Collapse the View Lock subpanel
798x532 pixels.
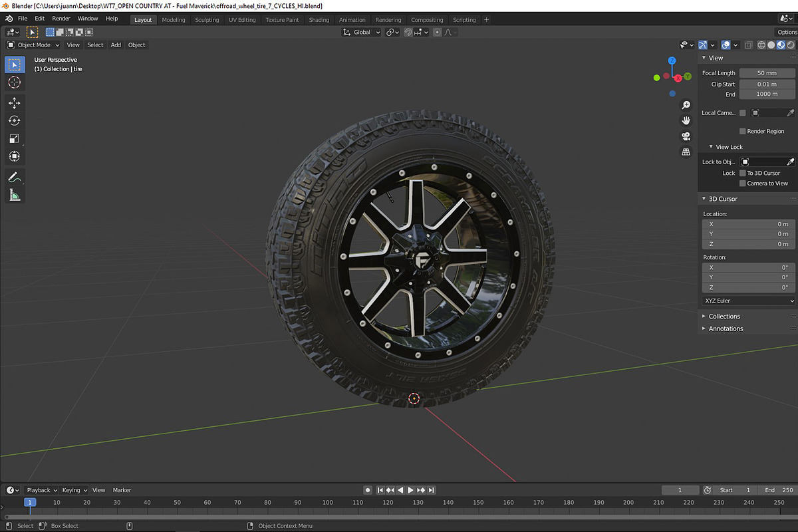pyautogui.click(x=711, y=147)
